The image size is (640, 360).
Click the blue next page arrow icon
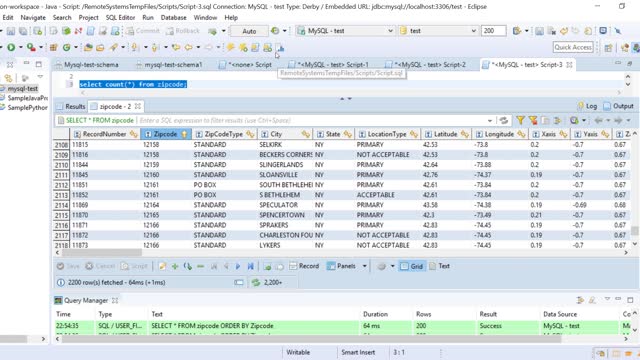[x=238, y=267]
